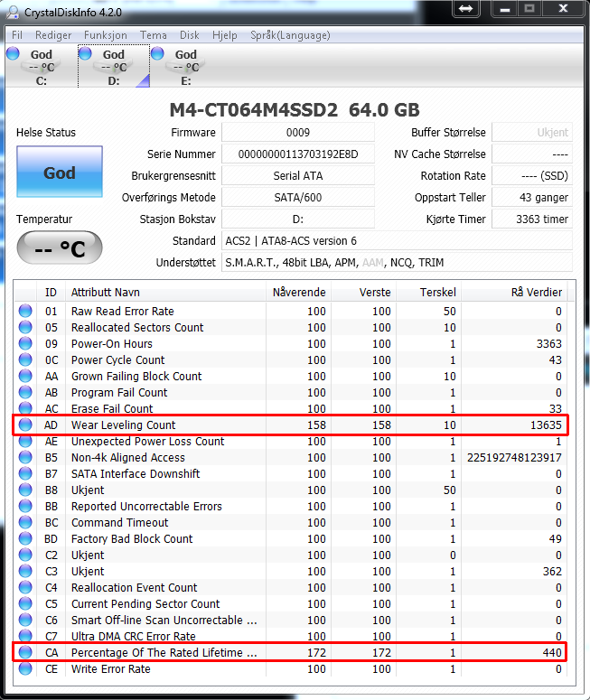Click the serial number field
The width and height of the screenshot is (590, 700).
[x=298, y=154]
